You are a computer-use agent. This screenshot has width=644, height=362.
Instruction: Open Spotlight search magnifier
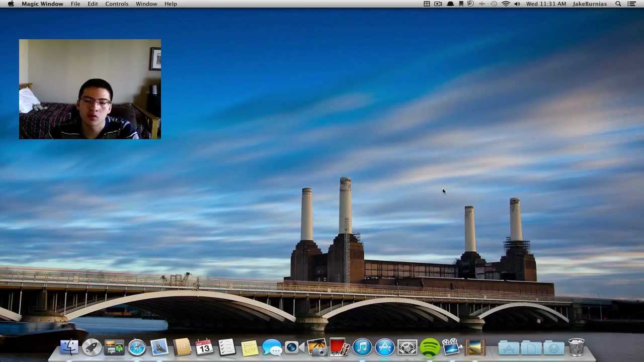click(x=618, y=4)
